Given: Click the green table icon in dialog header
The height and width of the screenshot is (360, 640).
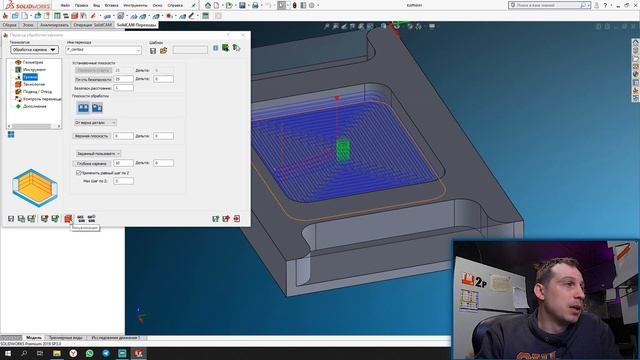Looking at the screenshot, I should tap(225, 48).
